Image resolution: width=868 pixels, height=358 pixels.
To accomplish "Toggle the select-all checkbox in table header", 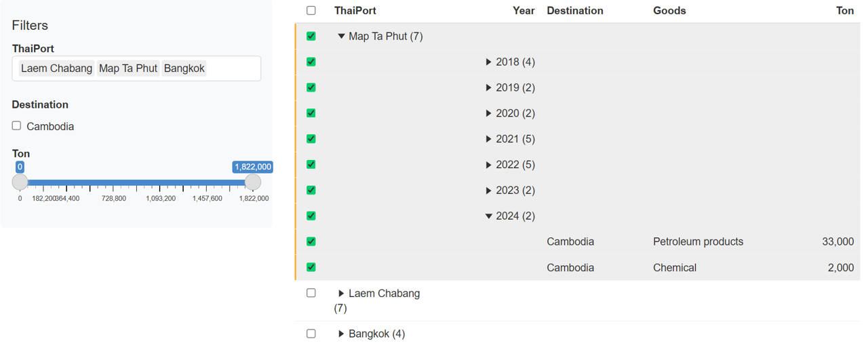I will 311,11.
